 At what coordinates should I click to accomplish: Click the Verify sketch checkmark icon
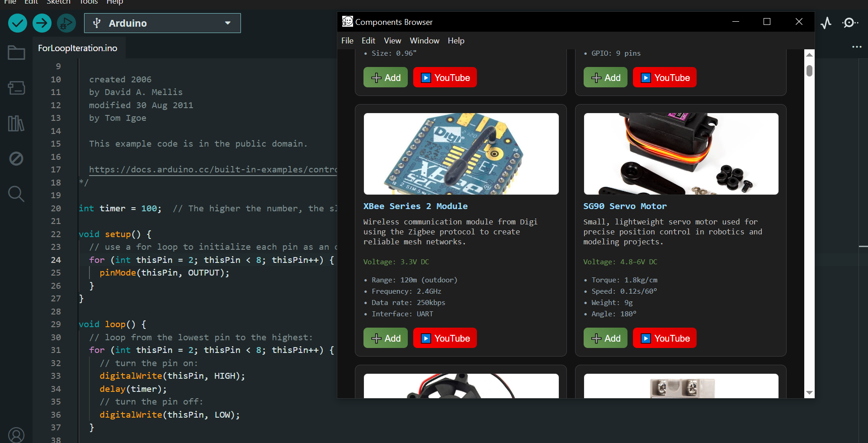point(18,23)
